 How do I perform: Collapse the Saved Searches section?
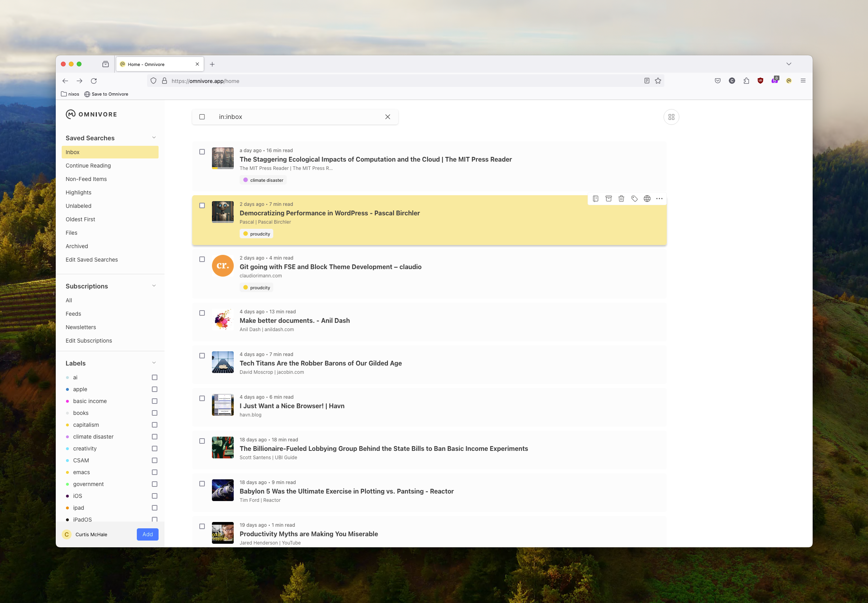(154, 138)
